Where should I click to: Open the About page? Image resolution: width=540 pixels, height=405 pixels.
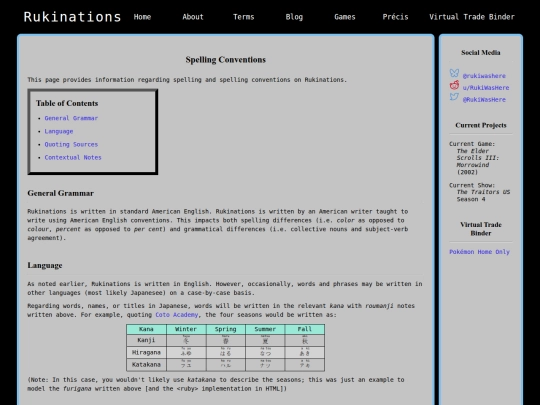[x=193, y=17]
